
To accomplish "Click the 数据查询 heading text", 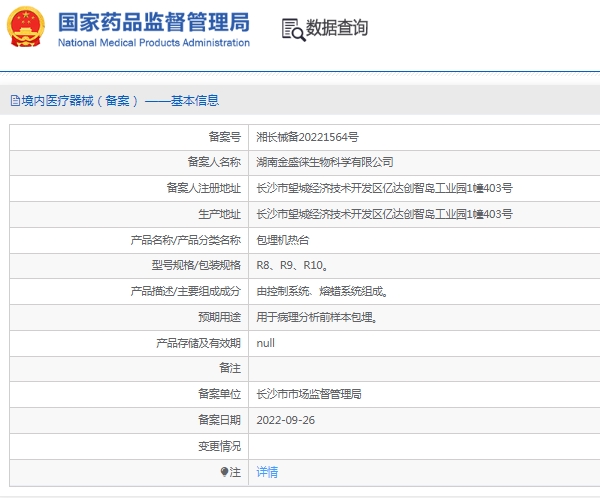I will [x=337, y=28].
